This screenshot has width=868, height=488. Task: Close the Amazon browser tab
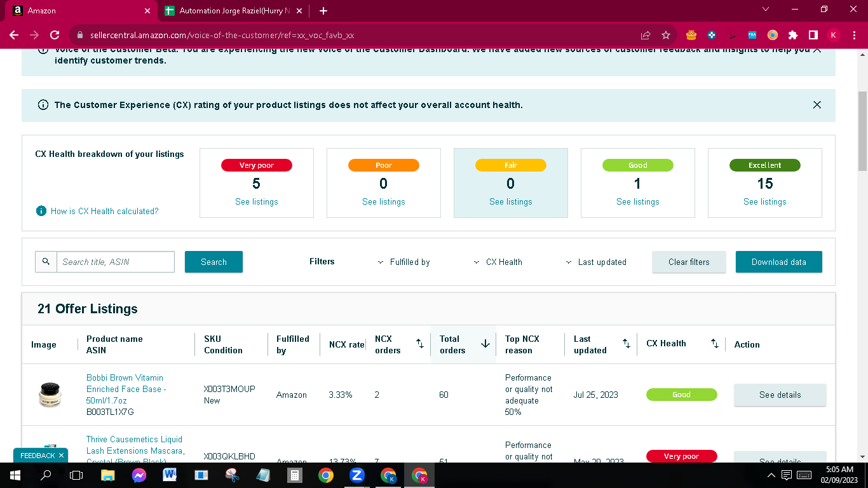pyautogui.click(x=147, y=11)
